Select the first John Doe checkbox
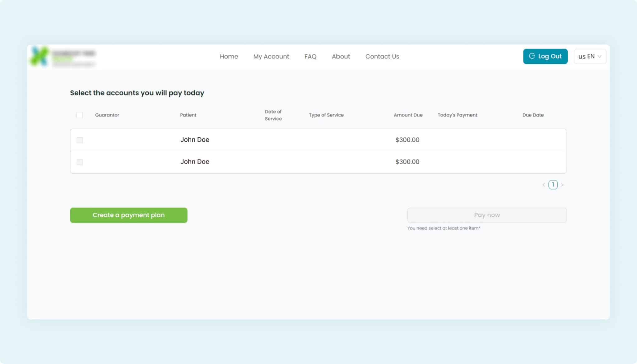 coord(79,140)
